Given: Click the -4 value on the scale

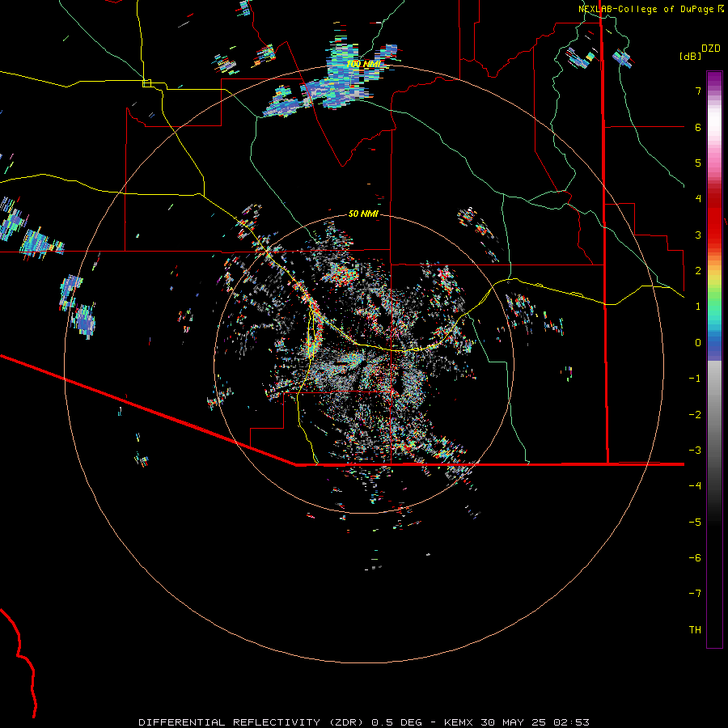Looking at the screenshot, I should coord(695,486).
